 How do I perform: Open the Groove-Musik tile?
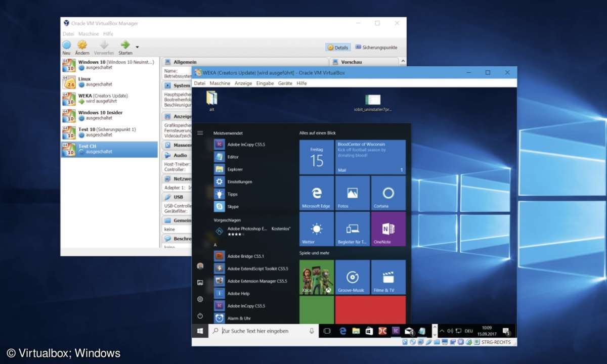click(x=353, y=278)
